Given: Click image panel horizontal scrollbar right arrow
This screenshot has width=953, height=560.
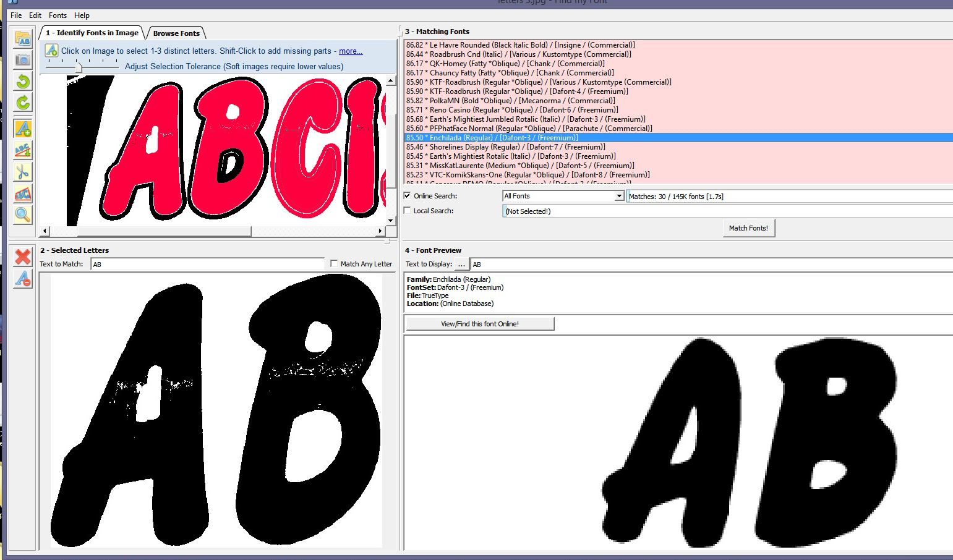Looking at the screenshot, I should coord(380,231).
